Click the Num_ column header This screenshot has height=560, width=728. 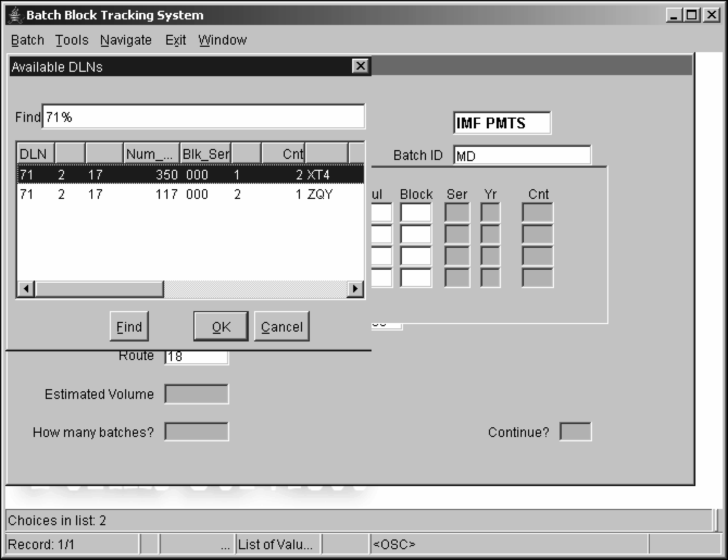(x=151, y=154)
